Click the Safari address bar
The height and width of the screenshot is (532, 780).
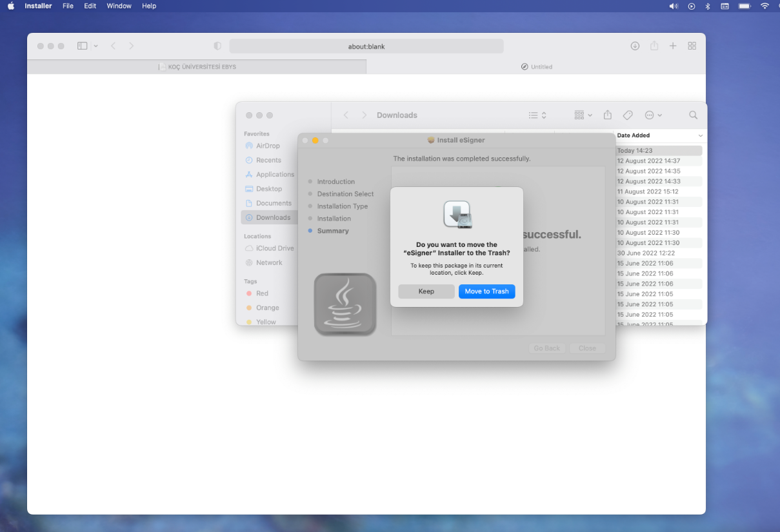tap(366, 46)
